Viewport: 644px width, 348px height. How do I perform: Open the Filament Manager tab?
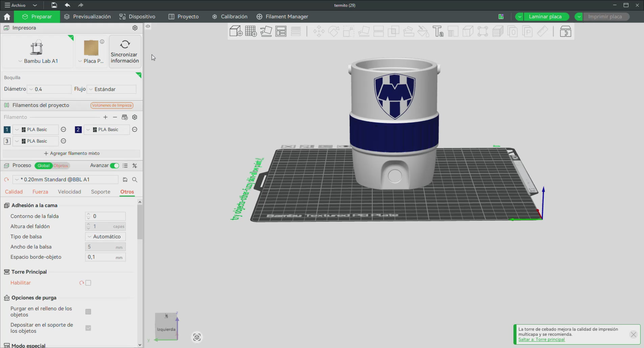282,17
